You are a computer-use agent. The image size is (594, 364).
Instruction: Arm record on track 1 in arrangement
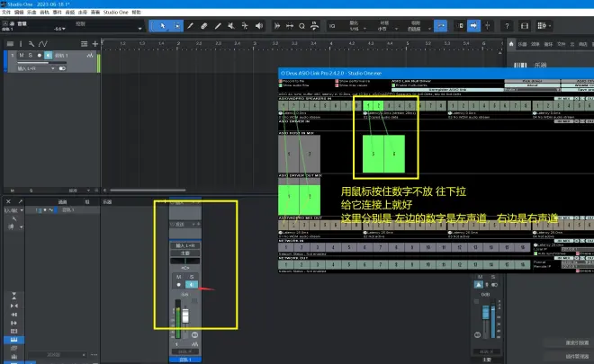click(x=40, y=55)
